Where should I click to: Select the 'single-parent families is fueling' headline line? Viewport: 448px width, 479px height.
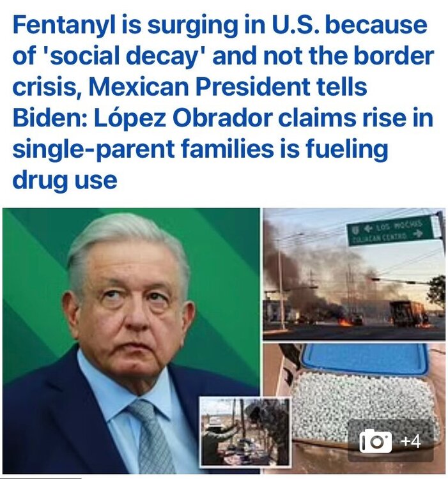[x=200, y=149]
